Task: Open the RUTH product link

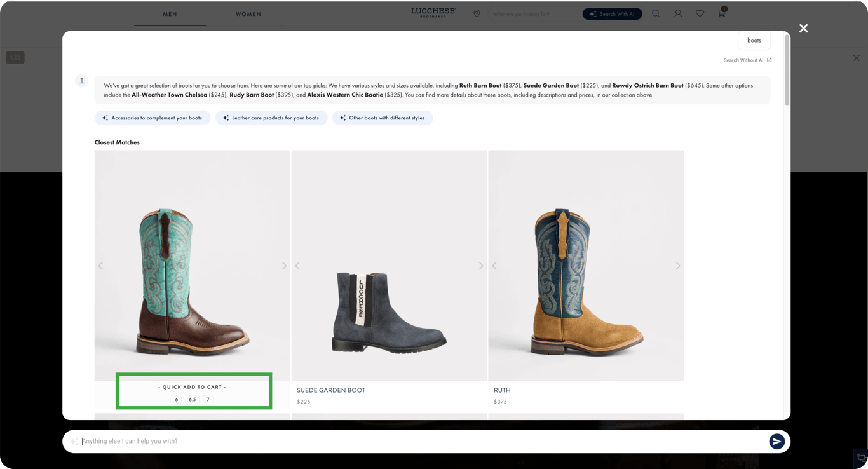Action: [x=502, y=390]
